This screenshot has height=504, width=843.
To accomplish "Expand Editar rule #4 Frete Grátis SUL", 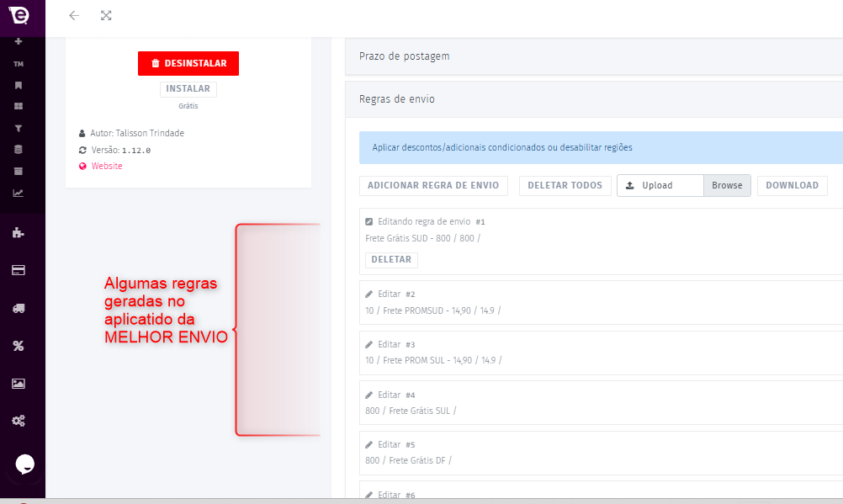I will [390, 395].
